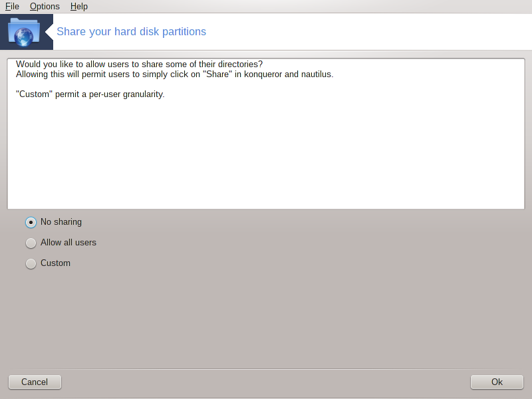Click the "Custom" option label text
This screenshot has width=532, height=399.
click(55, 263)
